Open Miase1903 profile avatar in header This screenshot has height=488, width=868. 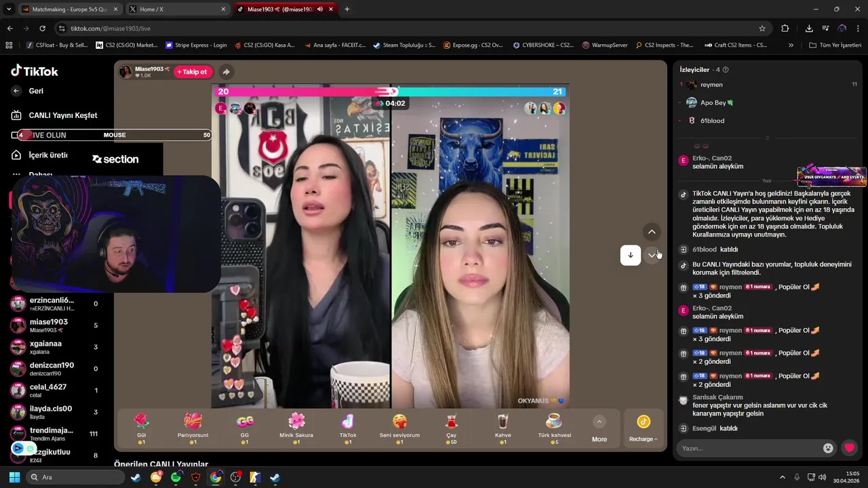(125, 72)
